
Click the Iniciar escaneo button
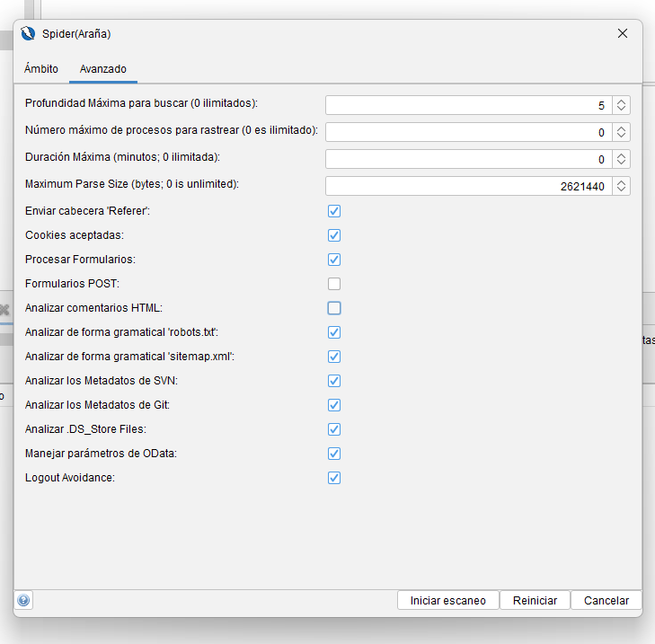coord(447,601)
